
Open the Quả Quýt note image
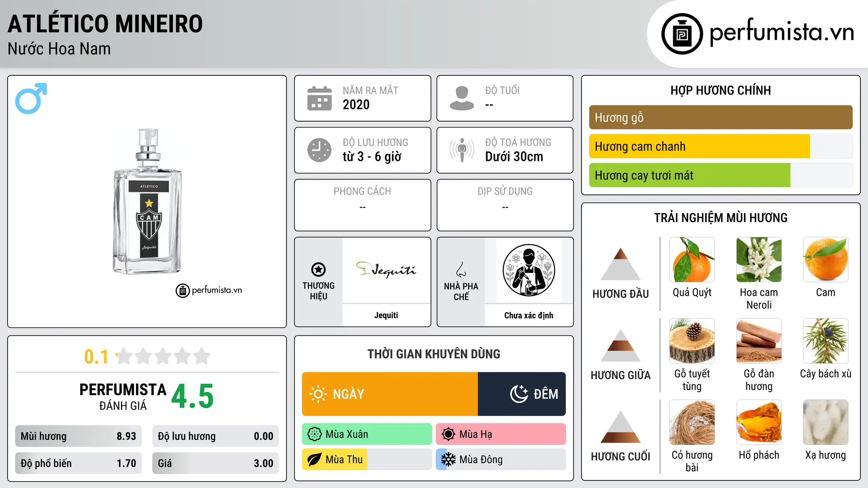pyautogui.click(x=692, y=260)
